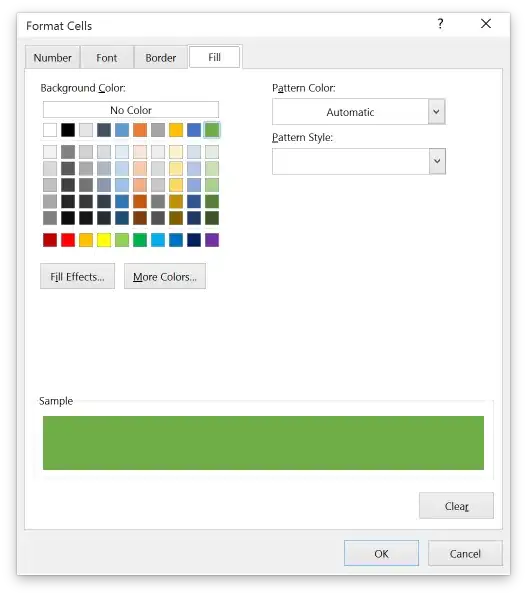This screenshot has width=527, height=596.
Task: Click the Clear button
Action: 456,506
